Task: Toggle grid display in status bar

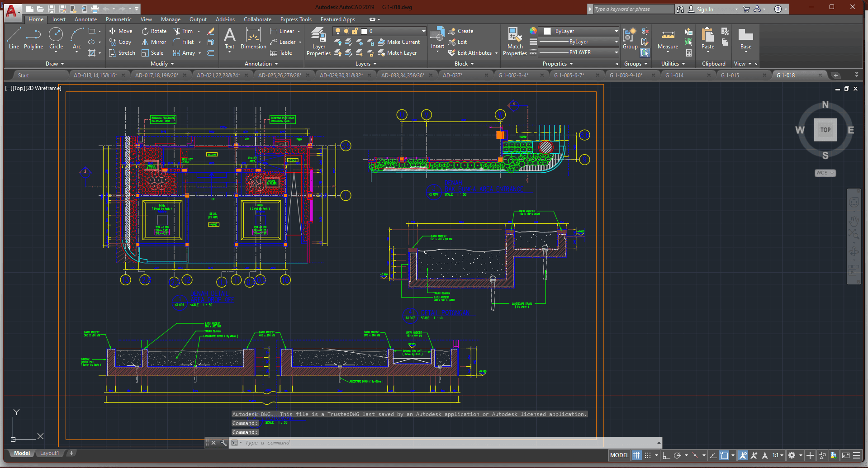Action: [636, 455]
